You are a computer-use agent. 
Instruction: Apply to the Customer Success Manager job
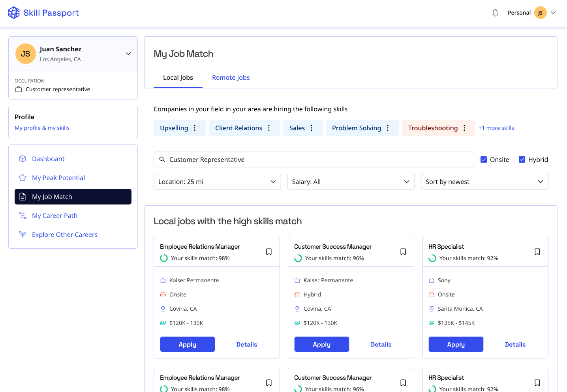(x=322, y=344)
